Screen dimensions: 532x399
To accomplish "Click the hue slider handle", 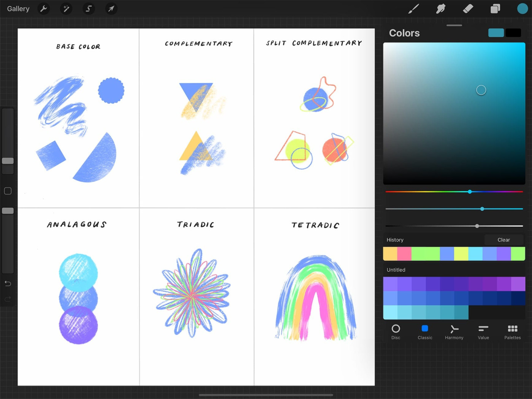I will 470,192.
